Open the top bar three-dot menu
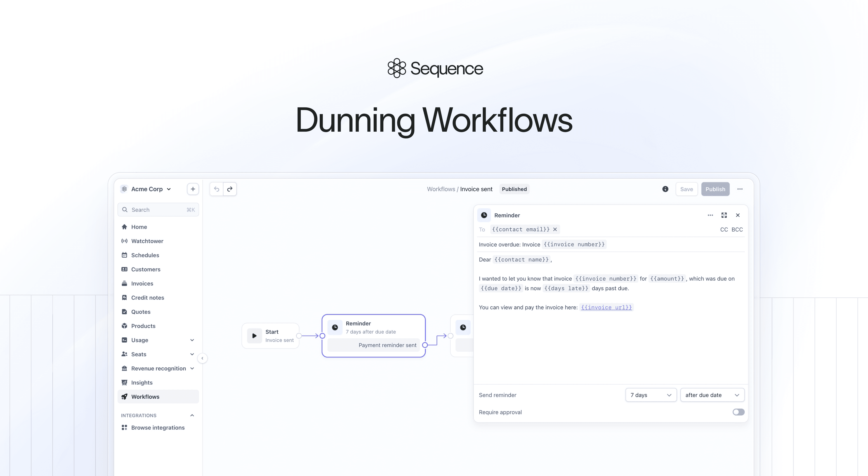868x476 pixels. pos(740,189)
